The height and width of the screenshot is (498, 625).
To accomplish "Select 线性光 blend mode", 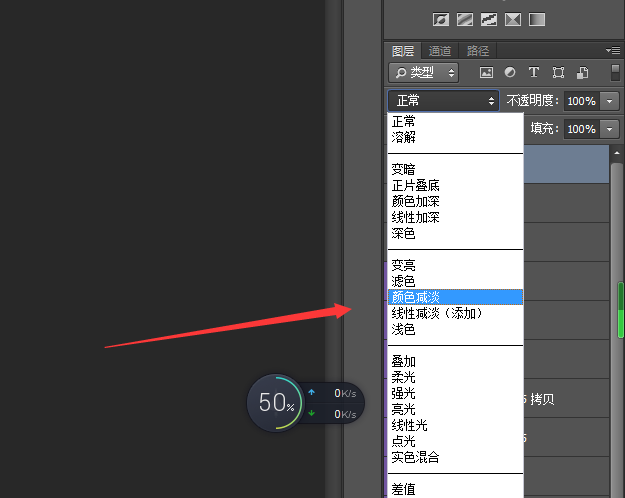I will 455,425.
